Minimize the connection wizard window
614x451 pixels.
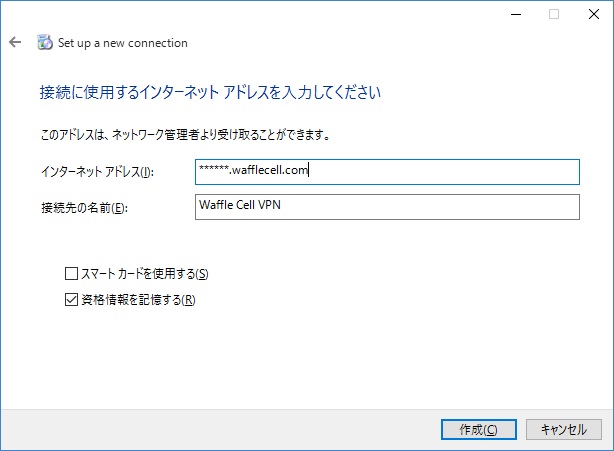tap(516, 14)
